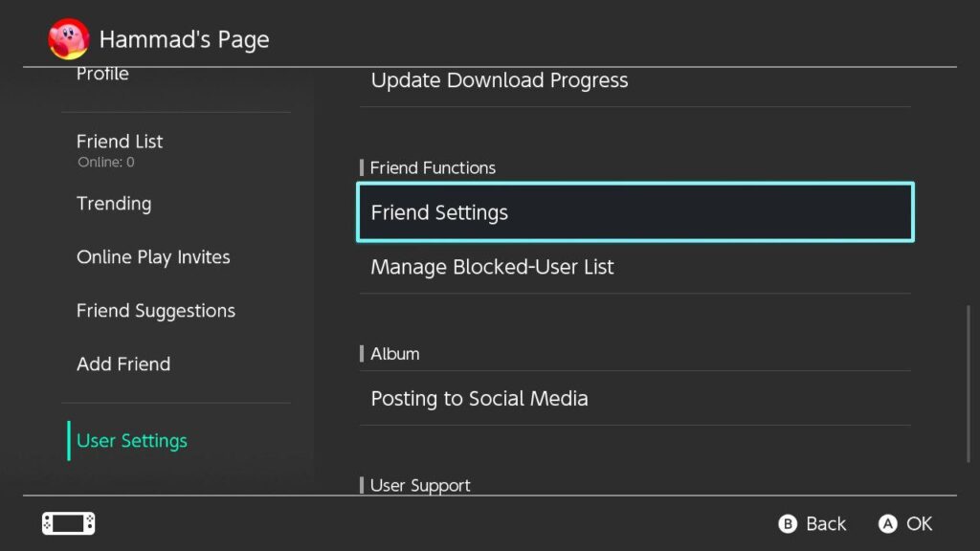
Task: Select Manage Blocked-User List
Action: click(492, 267)
